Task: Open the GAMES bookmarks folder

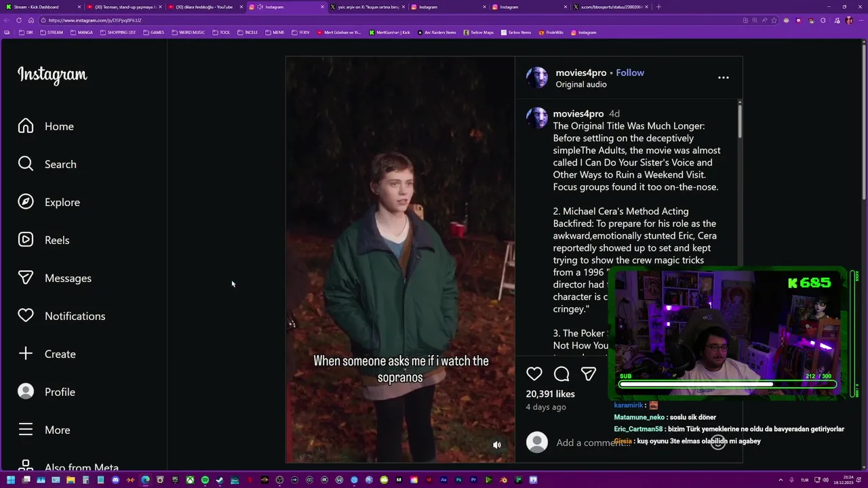Action: (x=153, y=33)
